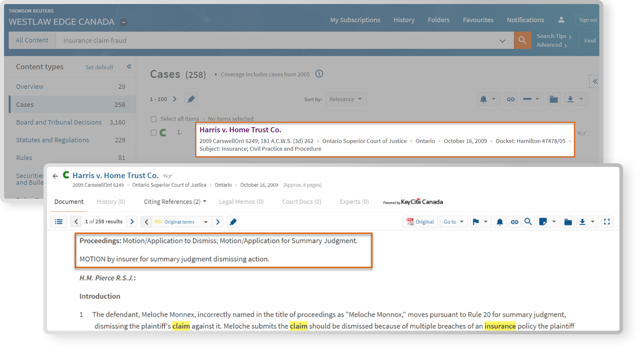
Task: Click the green KeyCite C flag in document header
Action: [66, 175]
